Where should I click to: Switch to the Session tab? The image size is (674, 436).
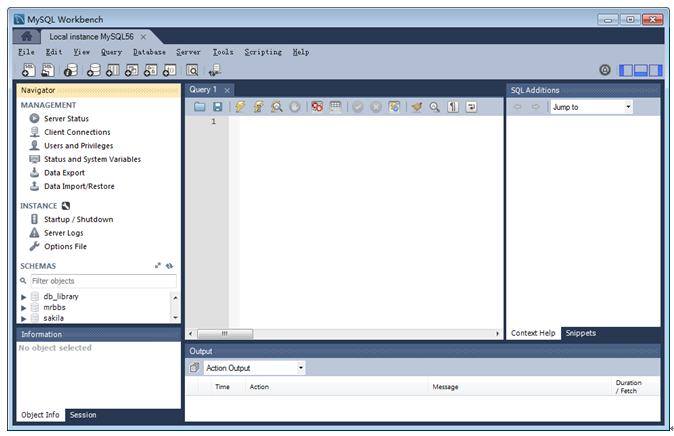coord(83,415)
